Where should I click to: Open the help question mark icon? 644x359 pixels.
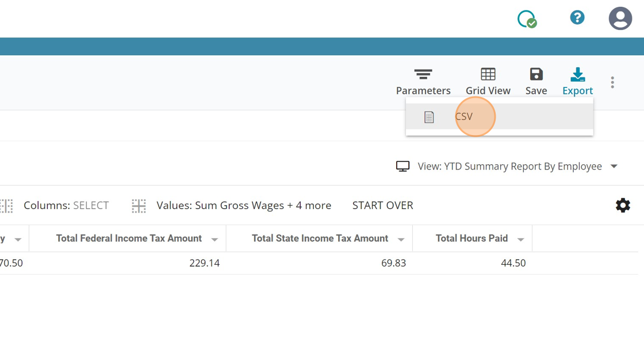(577, 18)
